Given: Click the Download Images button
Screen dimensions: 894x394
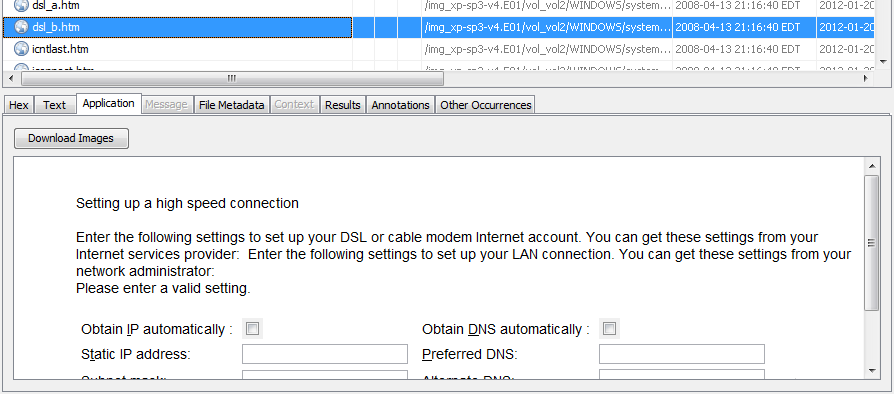Looking at the screenshot, I should pos(71,138).
